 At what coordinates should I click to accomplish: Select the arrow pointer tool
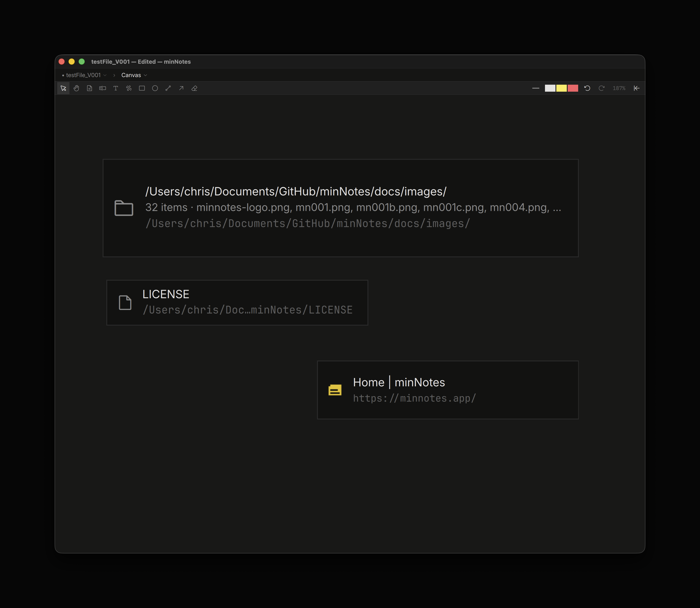[x=63, y=88]
